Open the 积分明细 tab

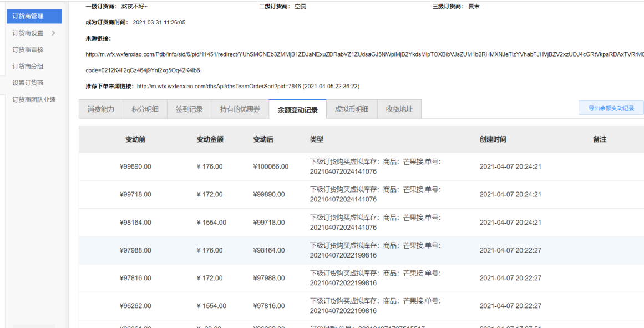click(x=144, y=109)
